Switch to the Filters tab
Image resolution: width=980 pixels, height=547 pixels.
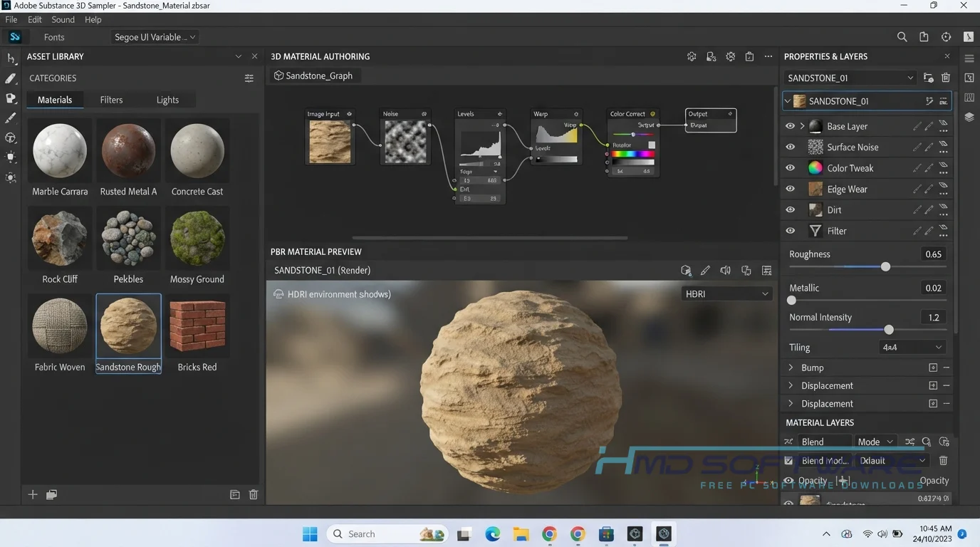click(x=111, y=100)
